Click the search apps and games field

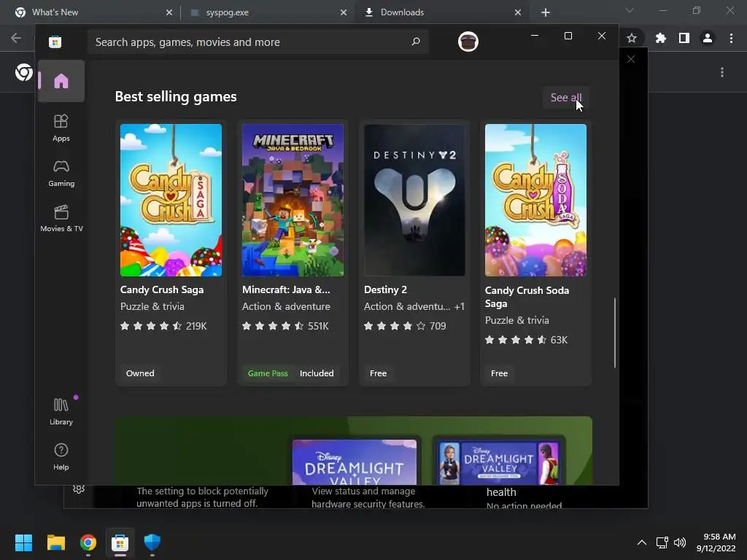(258, 42)
